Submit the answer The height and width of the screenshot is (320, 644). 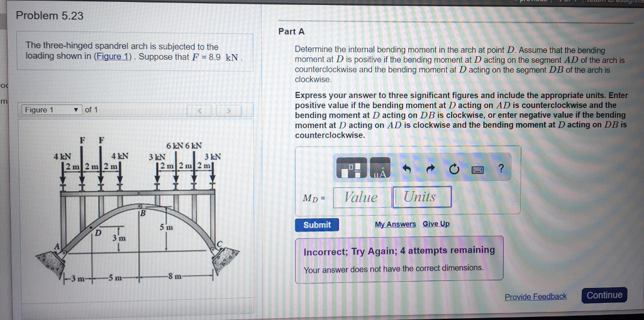click(x=317, y=224)
